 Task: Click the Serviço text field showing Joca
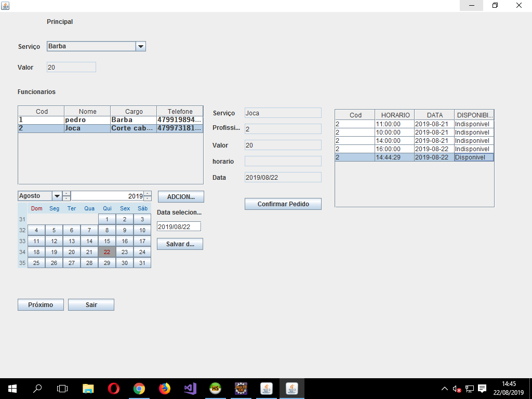click(283, 113)
